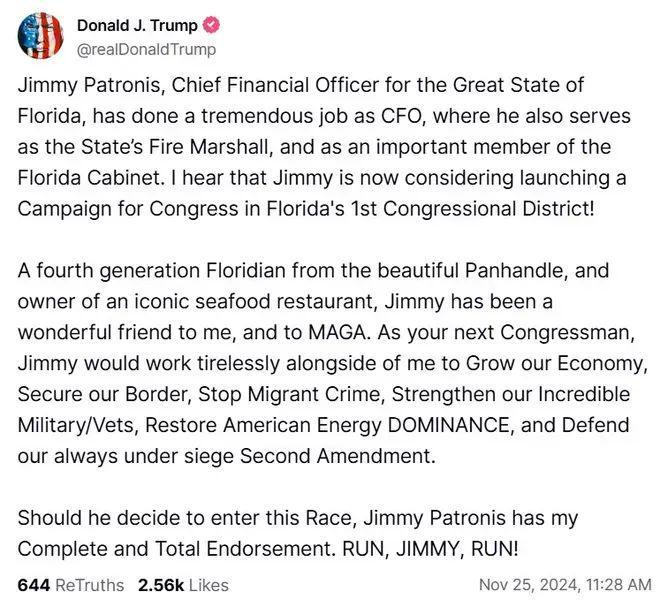The image size is (660, 607).
Task: Open Donald J. Trump display name link
Action: pyautogui.click(x=137, y=26)
